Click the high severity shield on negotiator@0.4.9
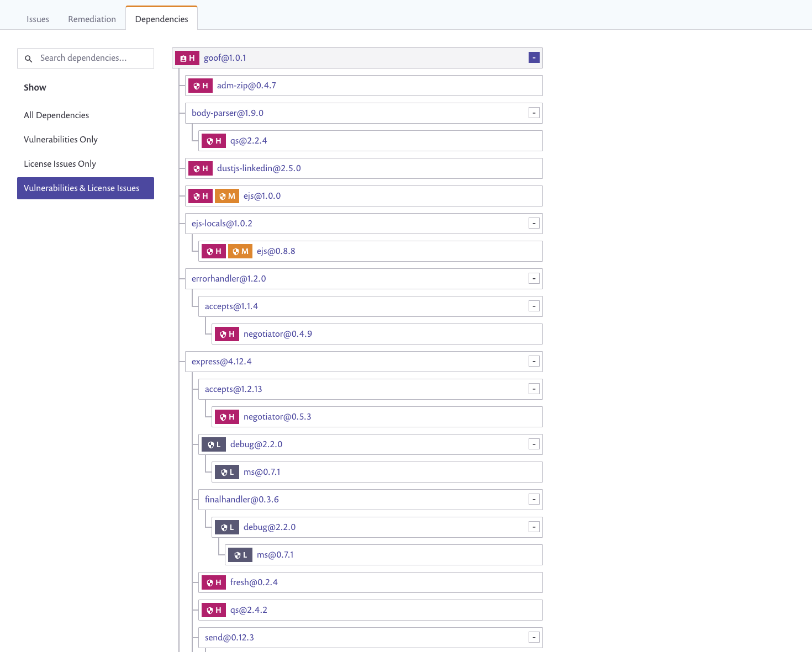The height and width of the screenshot is (652, 812). (x=226, y=334)
